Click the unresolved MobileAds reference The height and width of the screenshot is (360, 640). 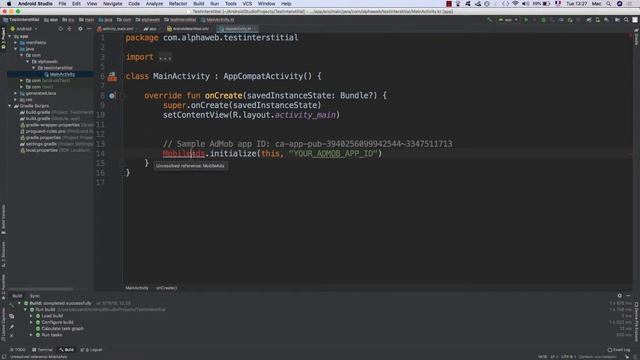click(184, 154)
